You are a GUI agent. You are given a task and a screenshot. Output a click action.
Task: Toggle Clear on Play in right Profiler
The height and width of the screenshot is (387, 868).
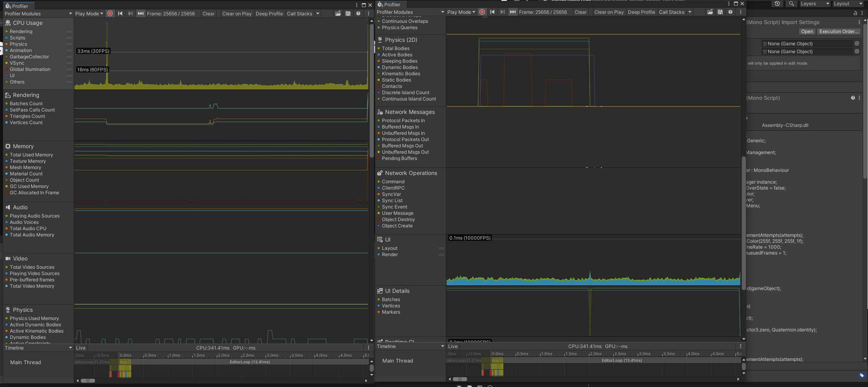609,12
